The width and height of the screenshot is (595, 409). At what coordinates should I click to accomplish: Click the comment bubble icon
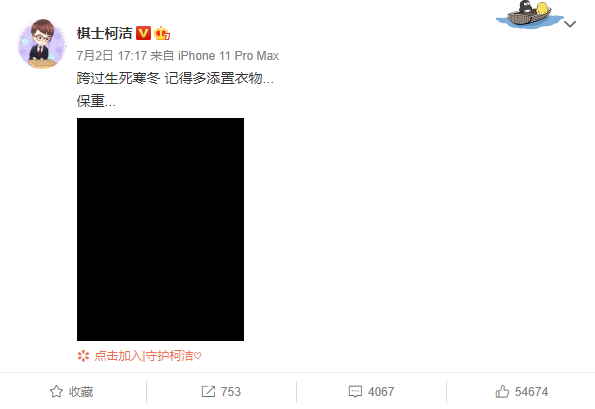tap(355, 392)
